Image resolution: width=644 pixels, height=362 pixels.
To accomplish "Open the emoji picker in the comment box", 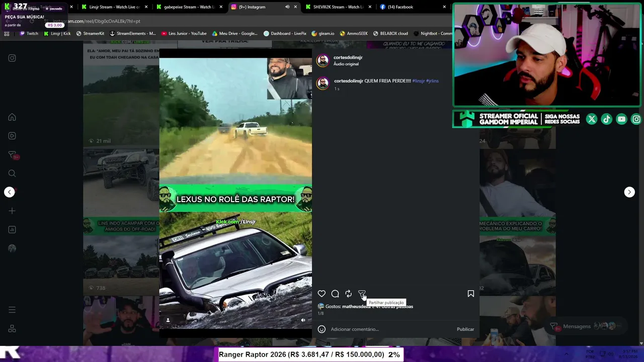I will point(321,329).
